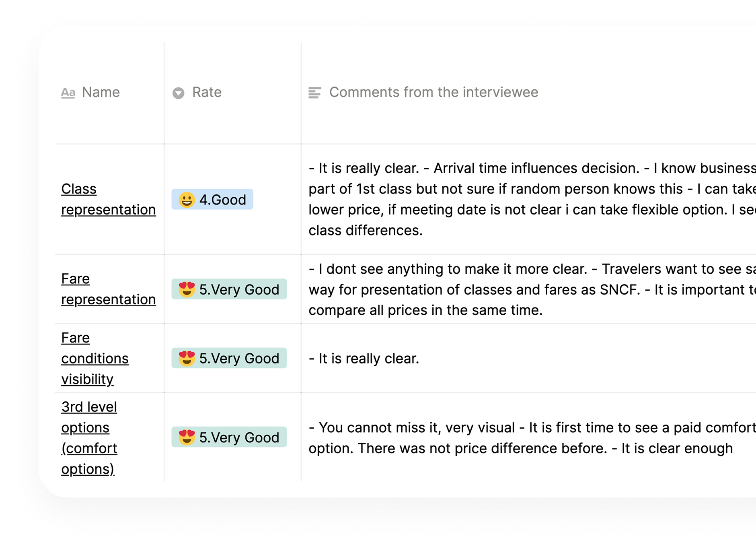Click heart-eyes emoji in Fare representation row
756x549 pixels.
click(187, 289)
